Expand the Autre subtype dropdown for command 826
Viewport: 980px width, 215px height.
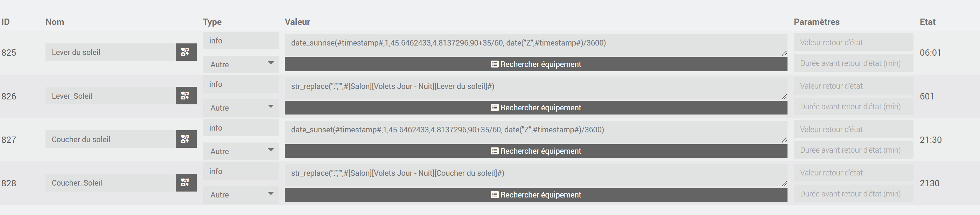point(241,108)
